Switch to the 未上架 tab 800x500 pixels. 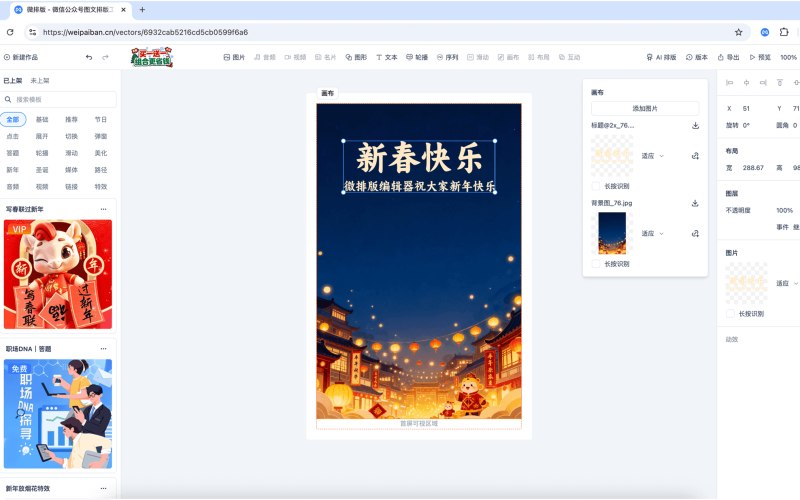click(40, 81)
